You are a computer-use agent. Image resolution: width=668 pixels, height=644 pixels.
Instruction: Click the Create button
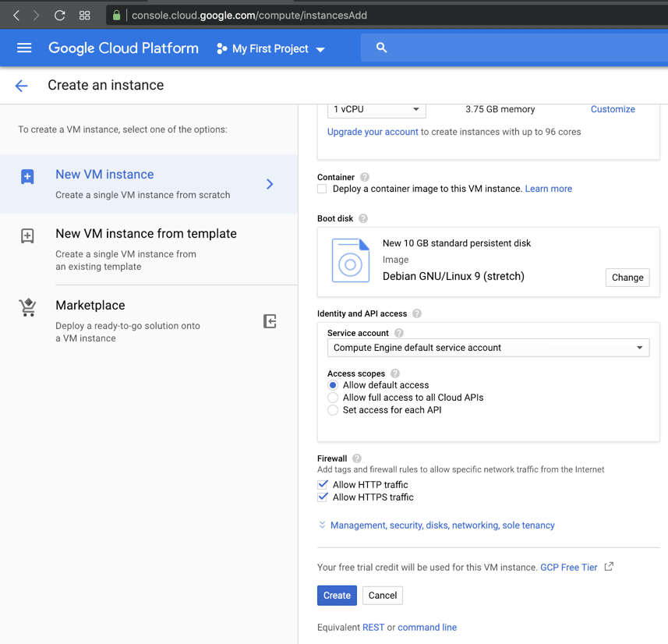coord(337,596)
